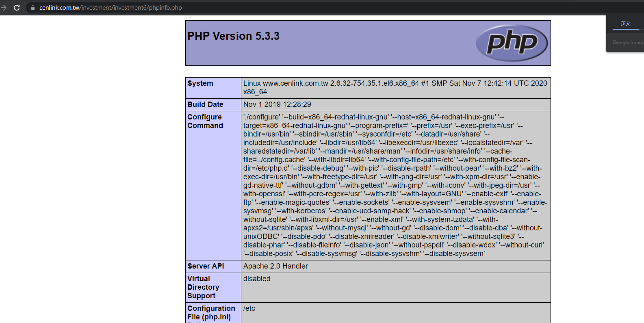This screenshot has height=323, width=644.
Task: Click the Linux www.cenlink.com.tw system value
Action: pyautogui.click(x=395, y=88)
